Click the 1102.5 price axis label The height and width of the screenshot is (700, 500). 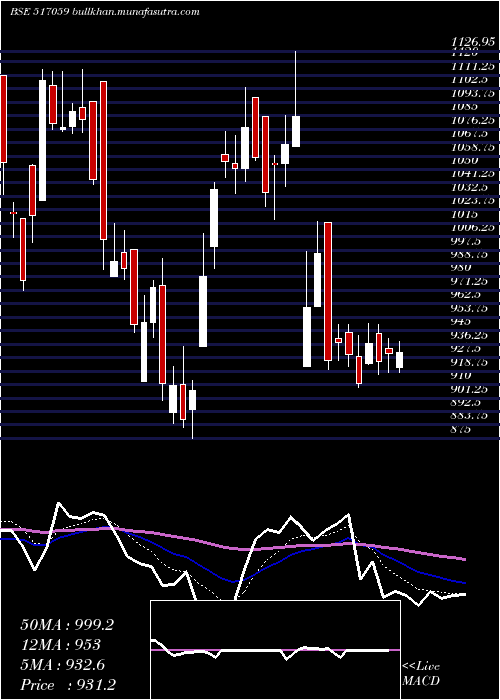[470, 79]
